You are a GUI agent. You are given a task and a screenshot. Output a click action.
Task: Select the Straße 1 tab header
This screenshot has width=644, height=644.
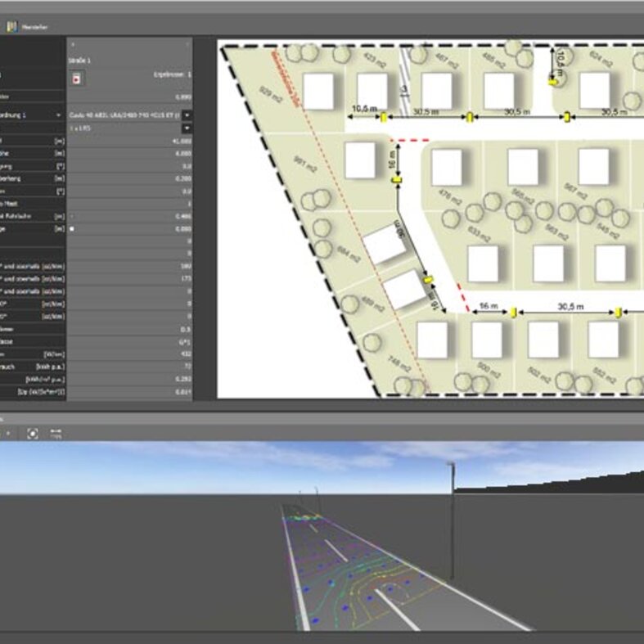pos(79,61)
